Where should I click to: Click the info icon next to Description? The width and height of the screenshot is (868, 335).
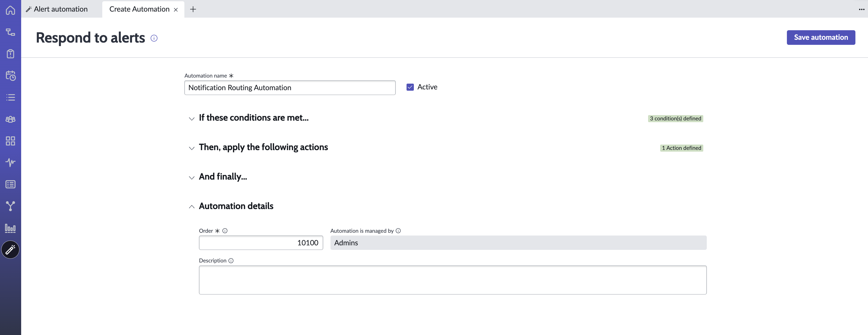[231, 260]
